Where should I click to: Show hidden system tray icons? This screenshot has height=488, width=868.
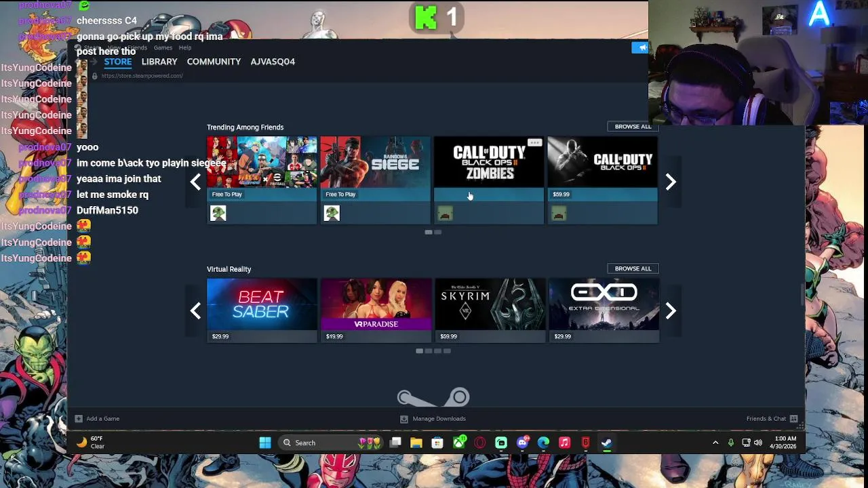(x=715, y=443)
